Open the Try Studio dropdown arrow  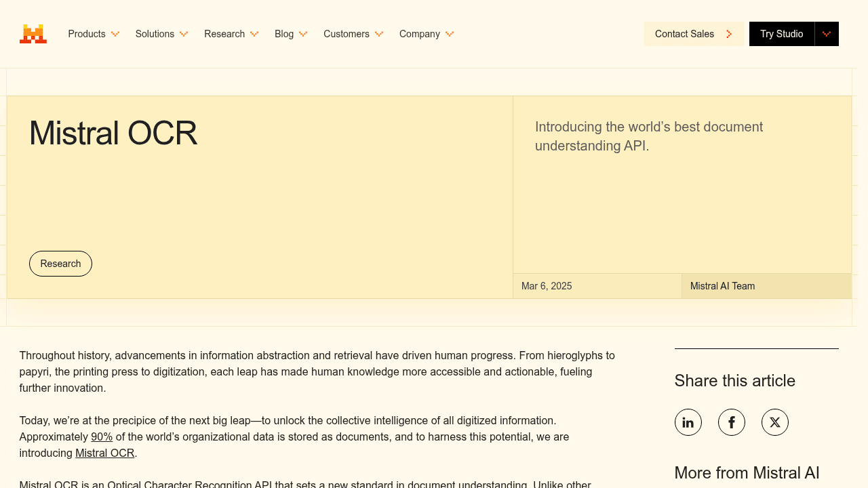(827, 34)
